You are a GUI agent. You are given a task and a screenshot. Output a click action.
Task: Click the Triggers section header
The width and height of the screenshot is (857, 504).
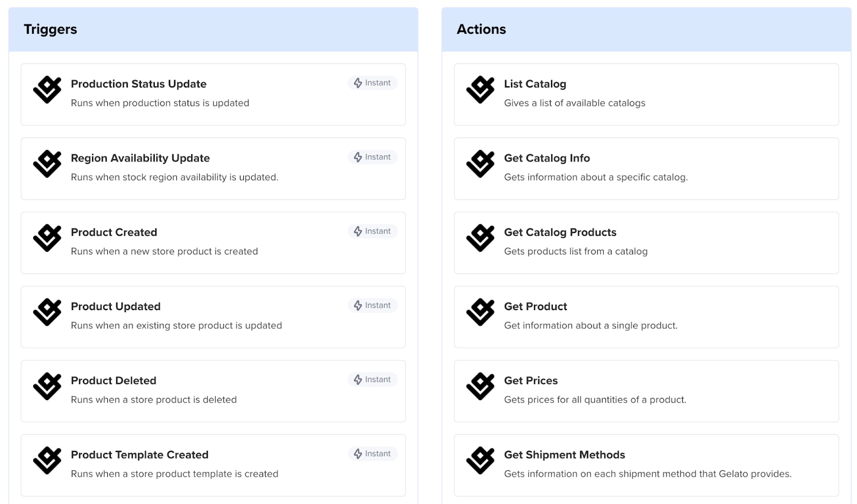coord(213,29)
